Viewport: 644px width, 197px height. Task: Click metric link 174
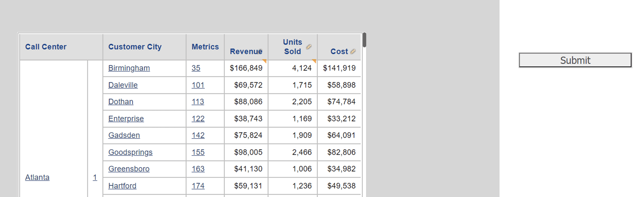(x=198, y=186)
